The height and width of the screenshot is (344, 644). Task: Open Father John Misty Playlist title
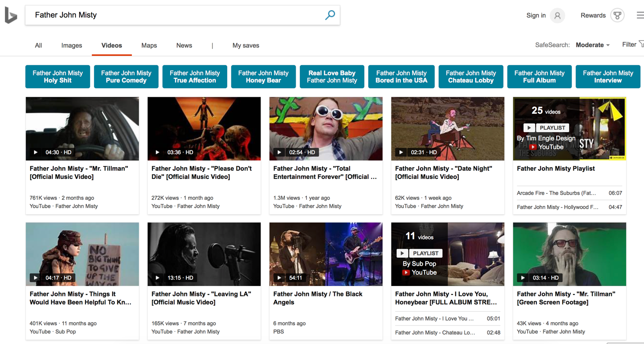pos(556,169)
